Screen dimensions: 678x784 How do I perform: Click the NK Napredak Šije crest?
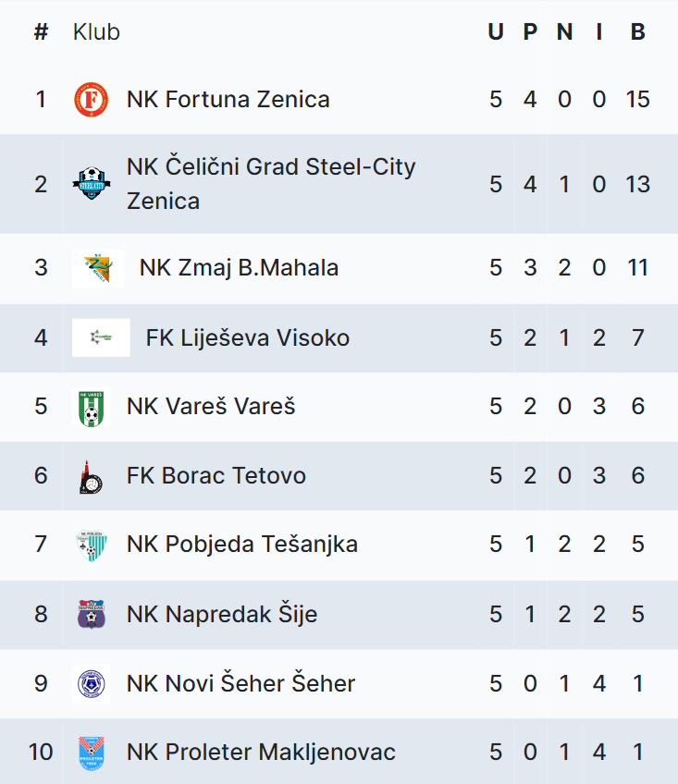[91, 614]
